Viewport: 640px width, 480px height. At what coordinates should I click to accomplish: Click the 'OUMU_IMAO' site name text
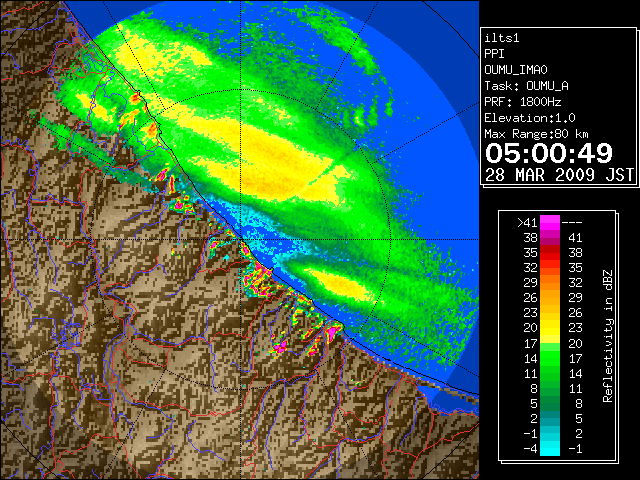(x=516, y=70)
